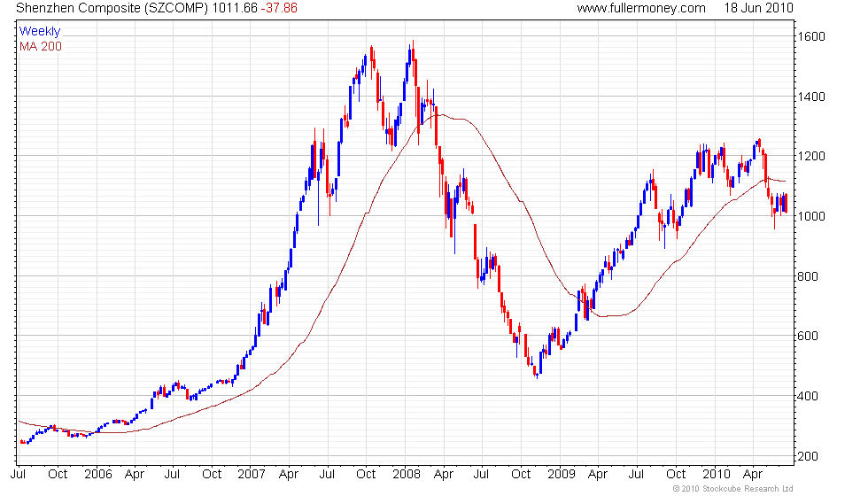Screen dimensions: 868x496
Task: Select the 2008 marker on time axis
Action: (x=407, y=475)
